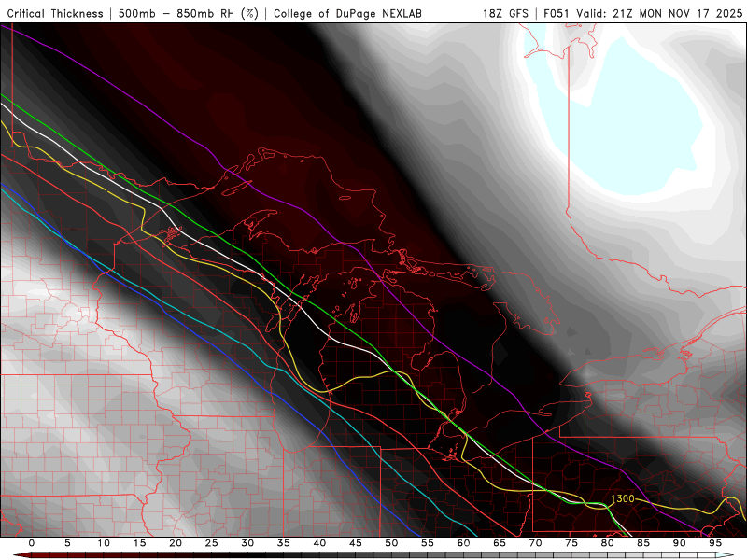Click the "500mb – 850mb RH (%)" label
747x560 pixels.
[x=189, y=13]
